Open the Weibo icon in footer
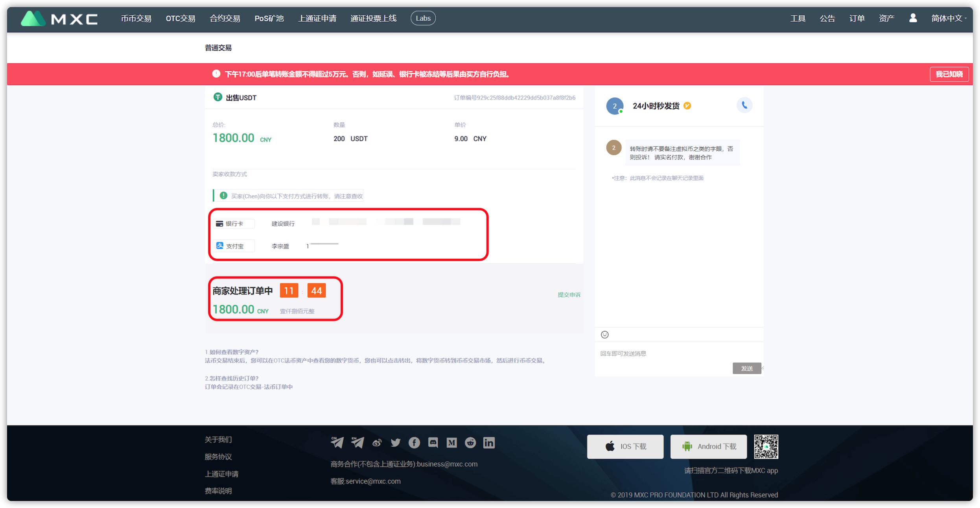Viewport: 980px width, 508px height. click(x=377, y=443)
